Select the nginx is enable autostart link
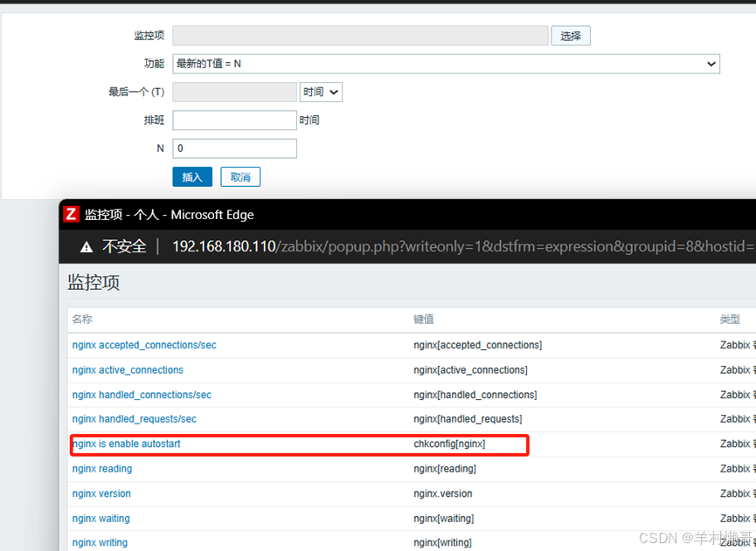756x551 pixels. pyautogui.click(x=127, y=444)
